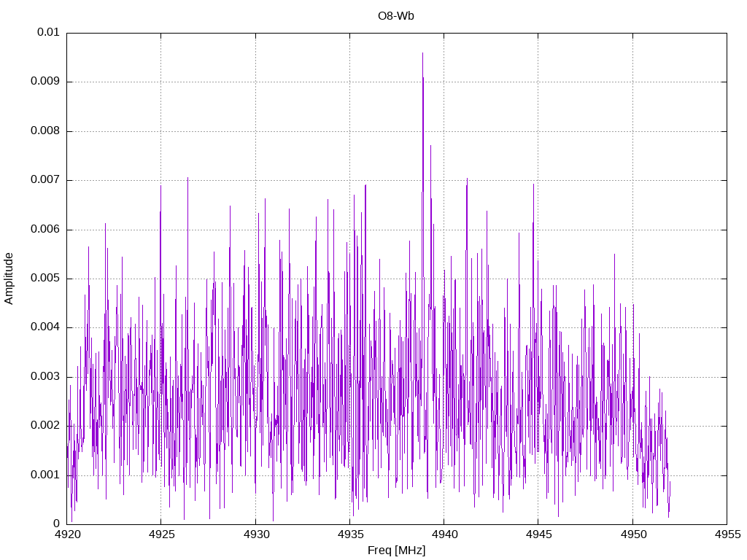Viewport: 747px width, 560px height.
Task: Click the 0.005 y-axis tick label
Action: coord(44,278)
